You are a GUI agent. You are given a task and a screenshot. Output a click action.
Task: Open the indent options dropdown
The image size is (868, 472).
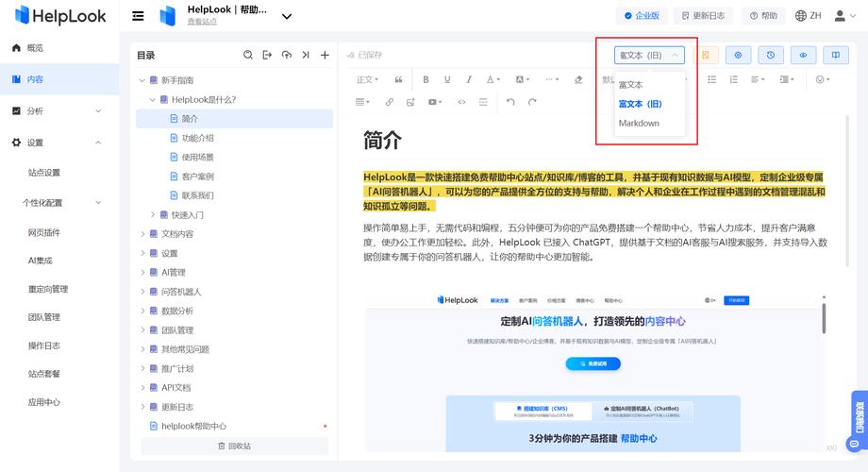click(787, 80)
